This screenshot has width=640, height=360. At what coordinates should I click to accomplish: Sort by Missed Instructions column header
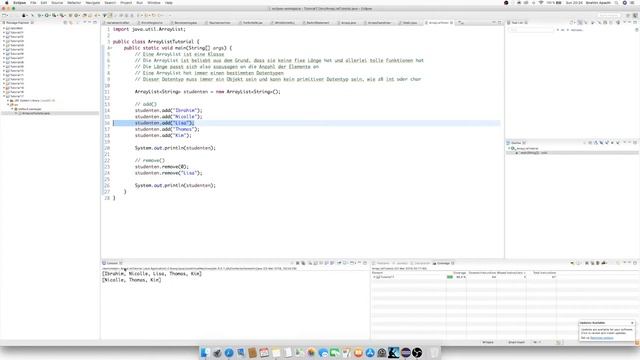click(x=511, y=273)
